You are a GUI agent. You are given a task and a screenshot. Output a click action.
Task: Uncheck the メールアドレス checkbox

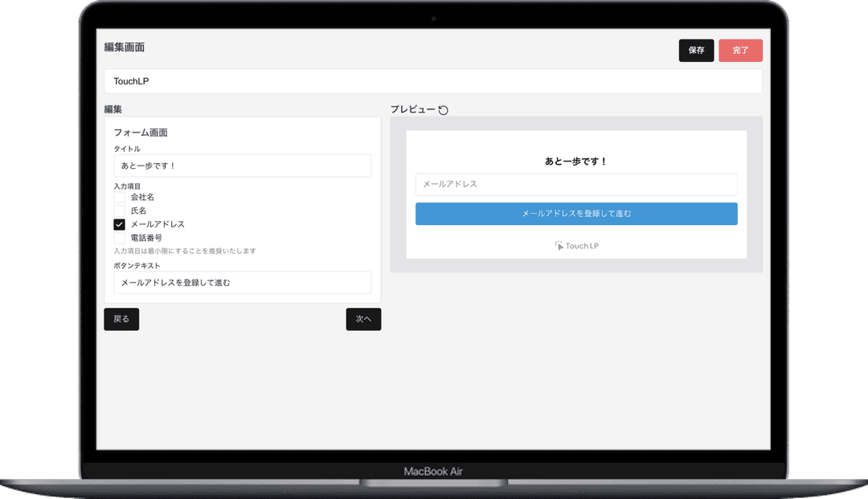[x=119, y=224]
